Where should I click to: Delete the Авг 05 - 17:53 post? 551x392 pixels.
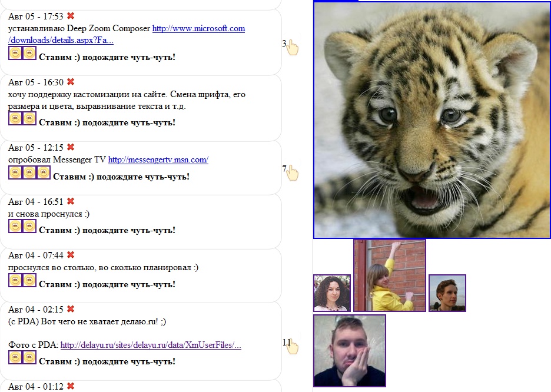pyautogui.click(x=71, y=16)
